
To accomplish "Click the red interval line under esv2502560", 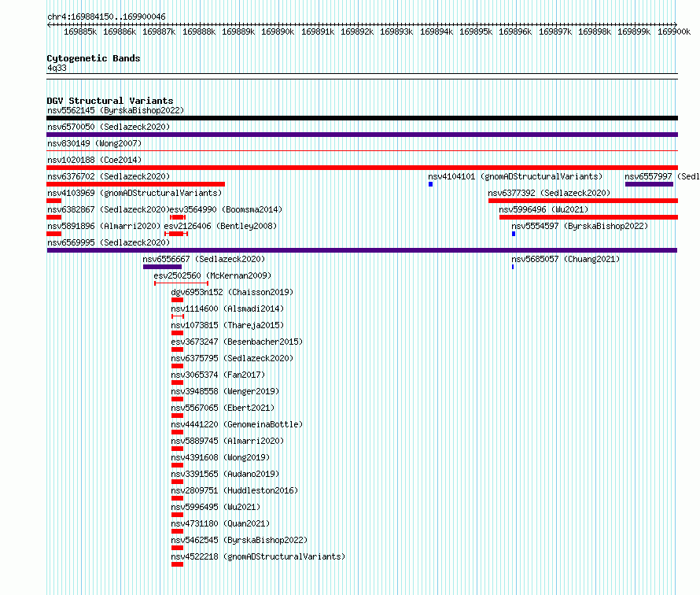I will point(181,283).
